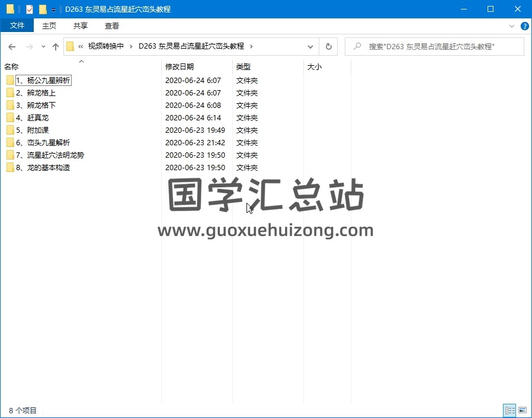Open Customize Quick Access Toolbar dropdown
Screen dimensions: 532x418
pos(53,10)
